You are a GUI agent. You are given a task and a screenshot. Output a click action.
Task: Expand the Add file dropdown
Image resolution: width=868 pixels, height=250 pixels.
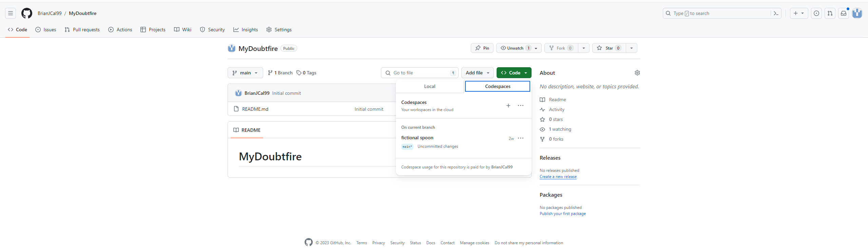point(477,73)
